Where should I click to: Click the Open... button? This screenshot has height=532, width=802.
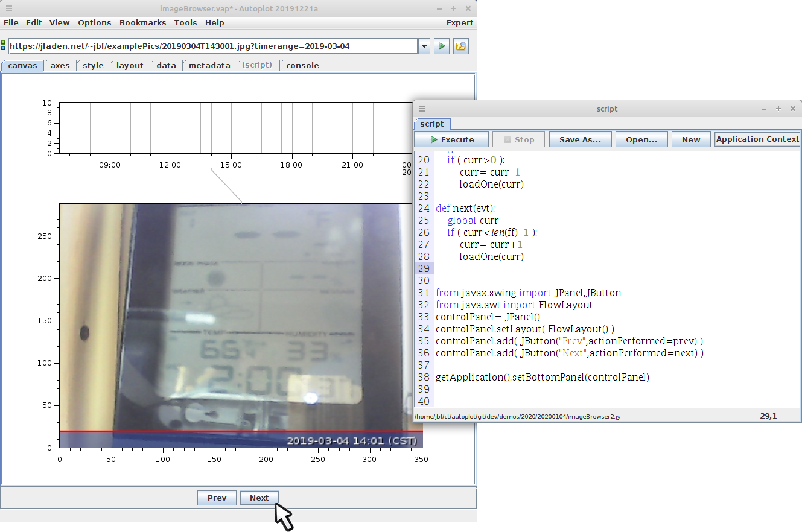[x=641, y=139]
